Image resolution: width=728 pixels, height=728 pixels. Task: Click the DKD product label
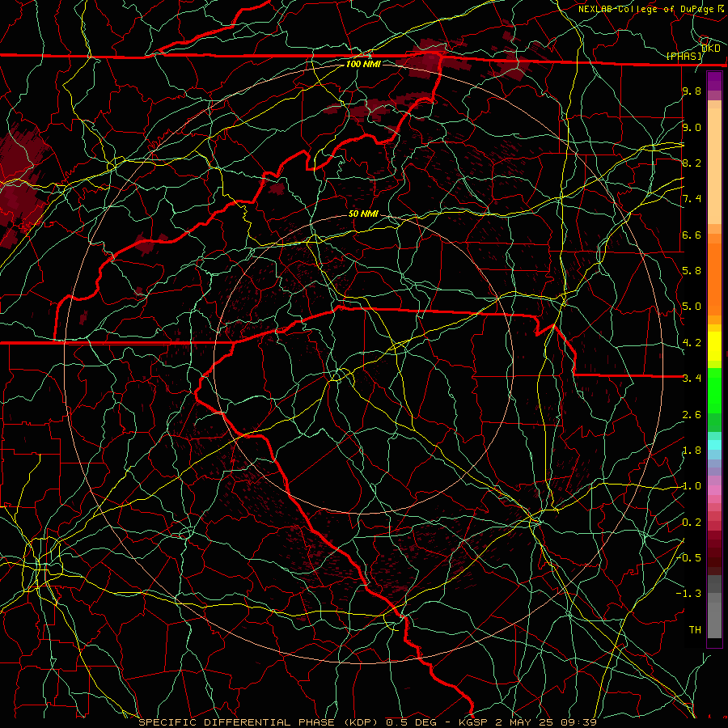pos(710,48)
